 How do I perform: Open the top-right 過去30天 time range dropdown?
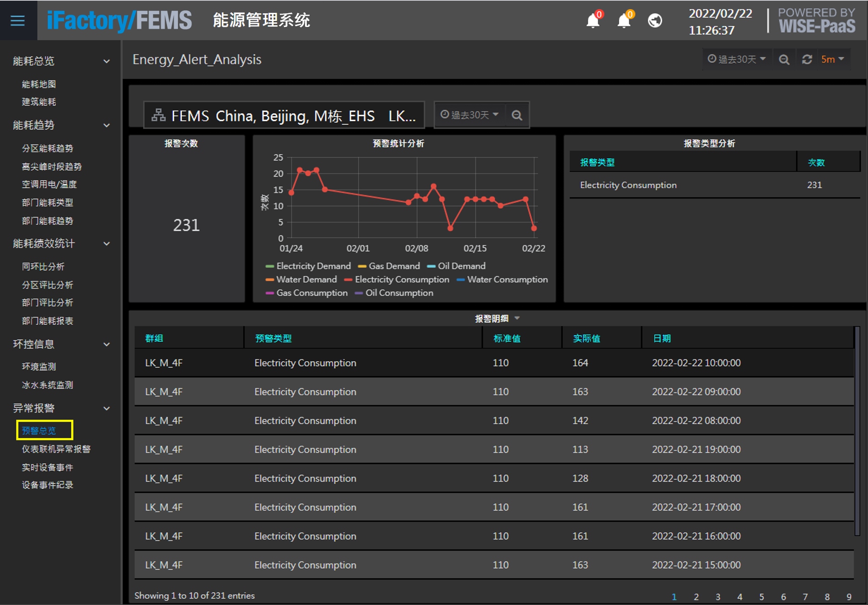[x=736, y=59]
